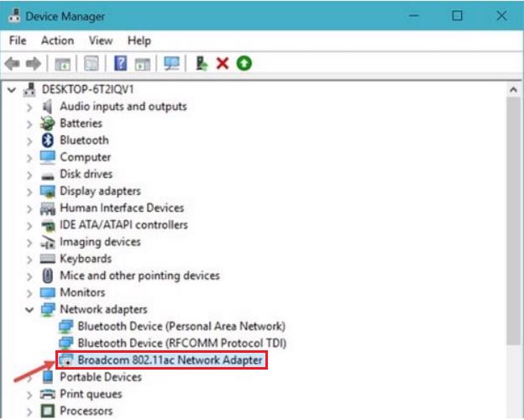
Task: Open Properties toolbar icon
Action: (x=92, y=63)
